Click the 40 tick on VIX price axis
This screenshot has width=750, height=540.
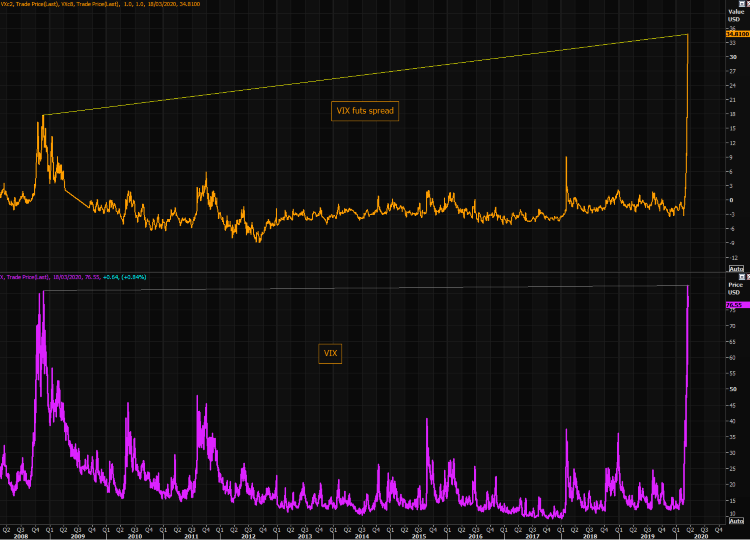tap(732, 421)
